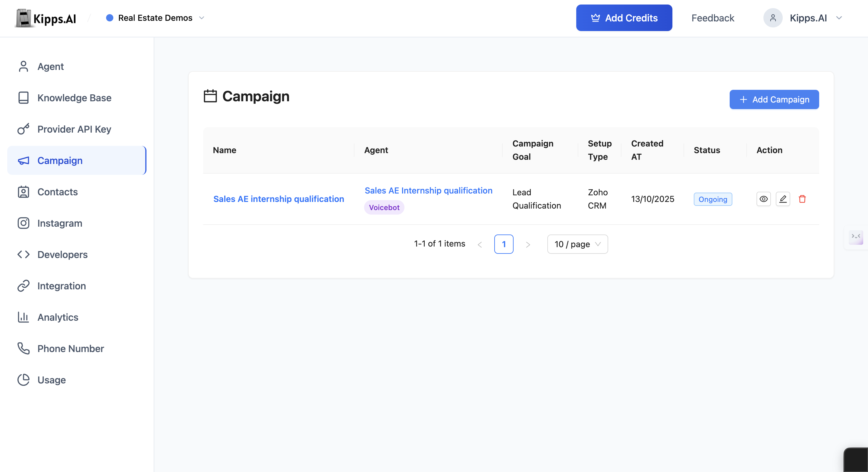Click the Add Credits button

click(x=624, y=18)
